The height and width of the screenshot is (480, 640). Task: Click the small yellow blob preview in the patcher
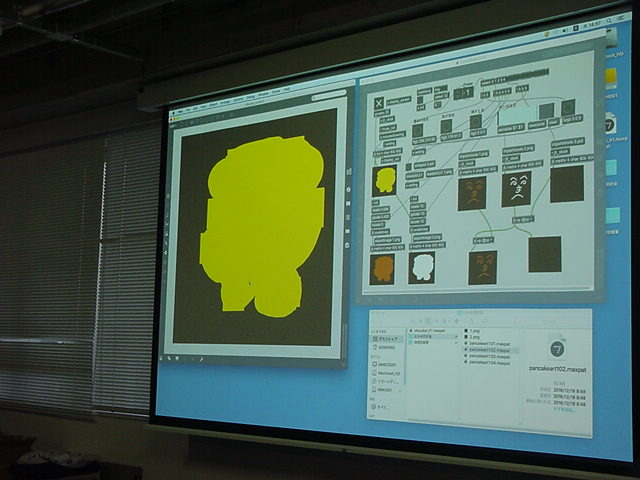click(x=384, y=180)
